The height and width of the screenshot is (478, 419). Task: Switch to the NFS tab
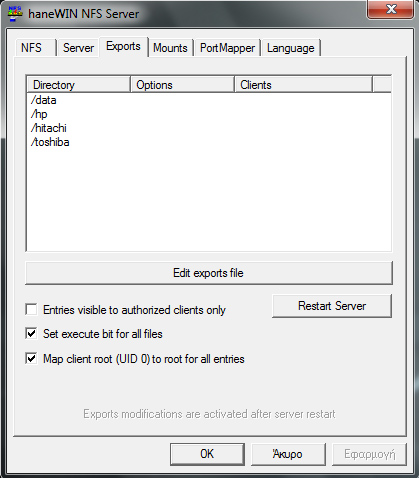click(x=35, y=48)
